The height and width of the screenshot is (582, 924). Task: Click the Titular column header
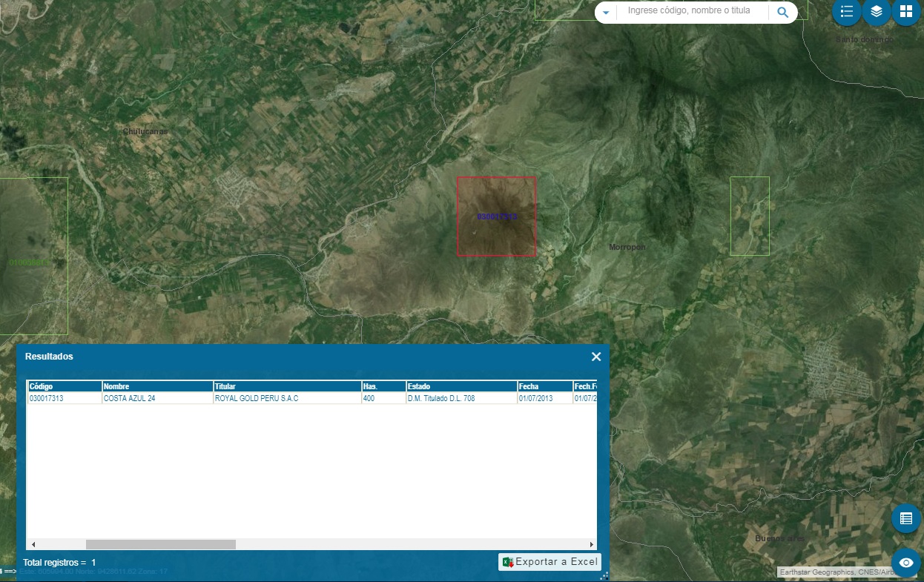[x=286, y=386]
